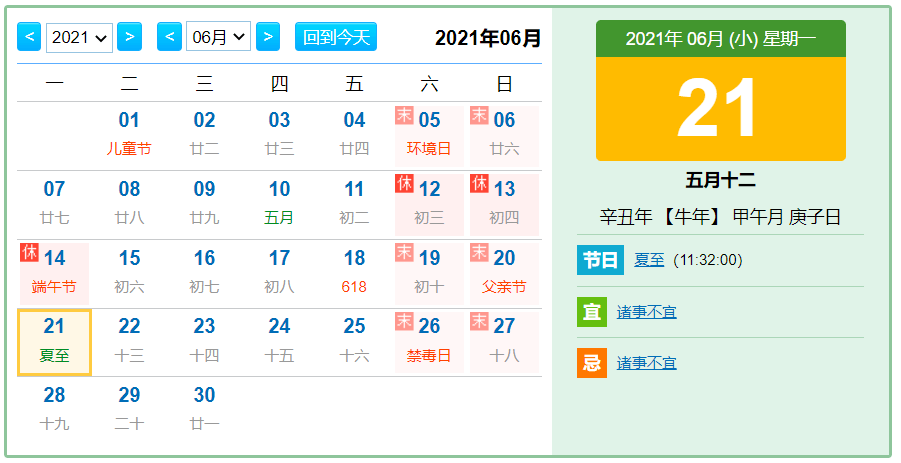The width and height of the screenshot is (901, 463).
Task: Select June 16 初七
Action: [x=204, y=274]
